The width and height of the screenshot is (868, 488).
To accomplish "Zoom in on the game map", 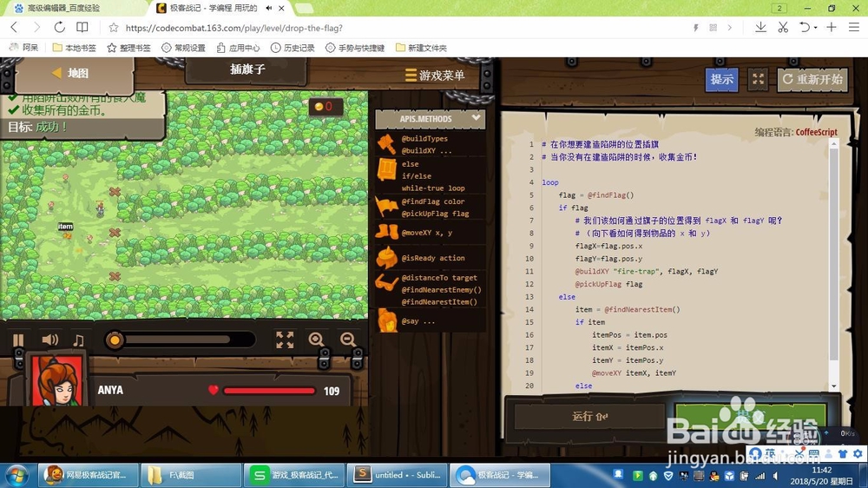I will click(x=316, y=340).
